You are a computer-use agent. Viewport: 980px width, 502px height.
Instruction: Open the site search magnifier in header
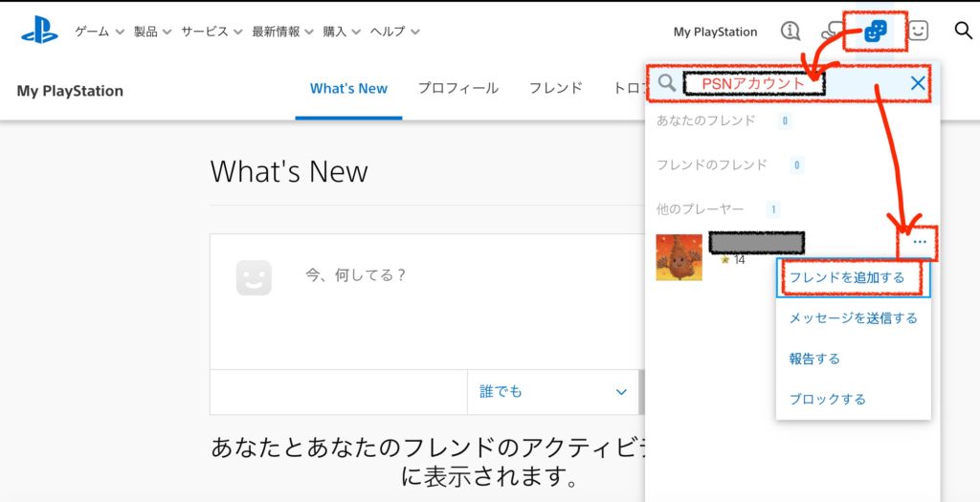click(x=963, y=31)
